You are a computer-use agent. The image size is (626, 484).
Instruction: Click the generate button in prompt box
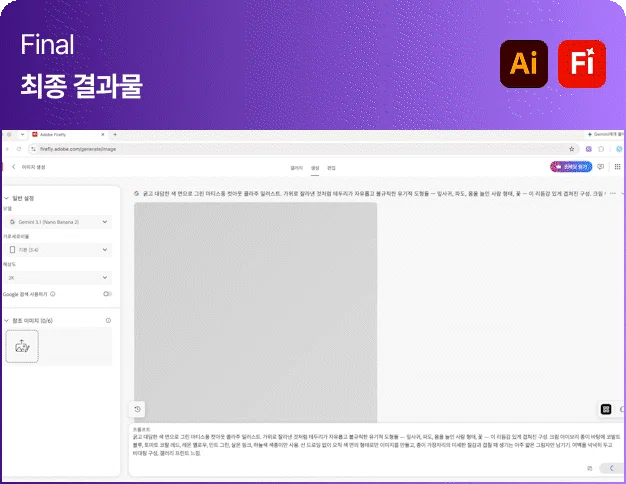pos(612,468)
